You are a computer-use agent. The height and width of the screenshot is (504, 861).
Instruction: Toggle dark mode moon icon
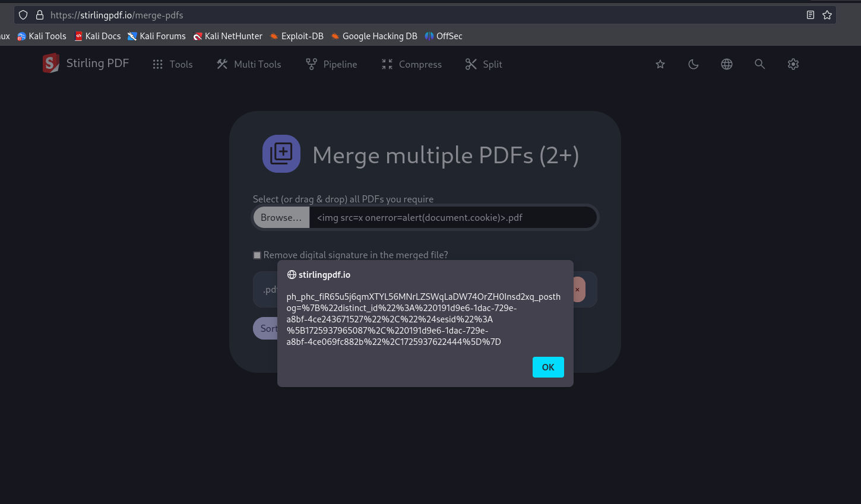[x=693, y=64]
